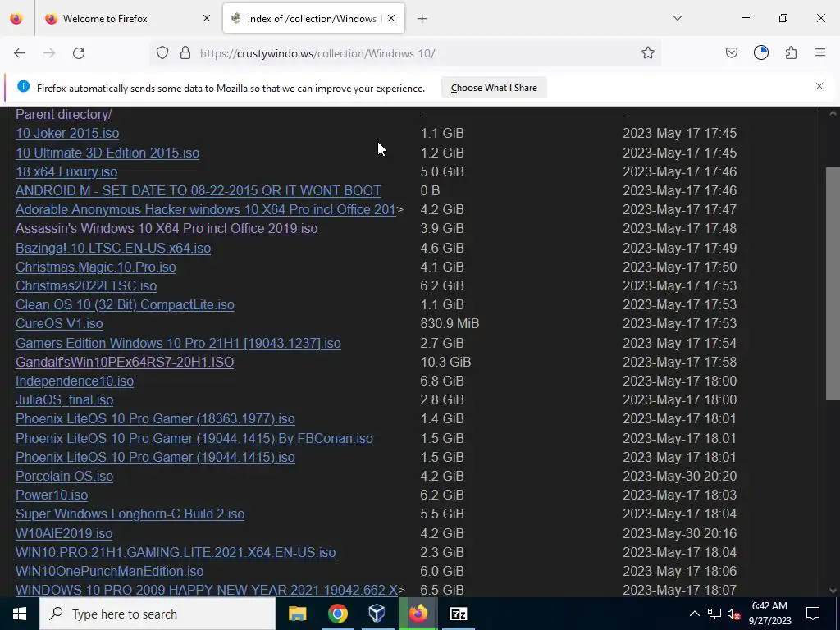This screenshot has height=630, width=840.
Task: Click WIN10OnePunchManEdition.iso link
Action: point(110,571)
